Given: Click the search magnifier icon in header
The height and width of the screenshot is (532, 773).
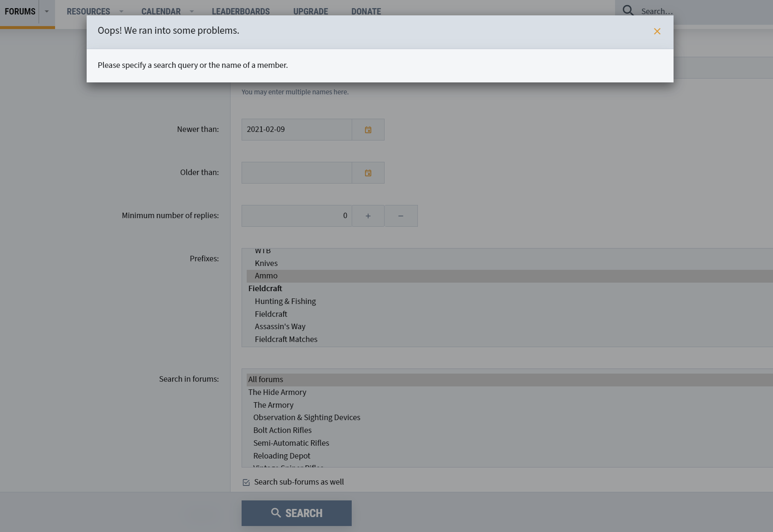Looking at the screenshot, I should (x=628, y=10).
